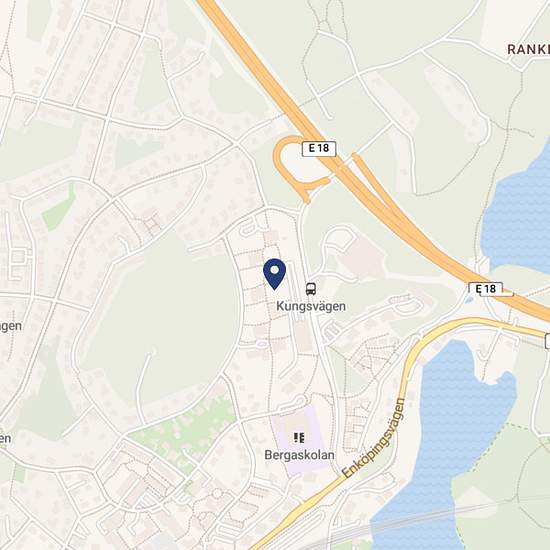Click the dark blue location pin marker
This screenshot has height=550, width=550.
(274, 274)
